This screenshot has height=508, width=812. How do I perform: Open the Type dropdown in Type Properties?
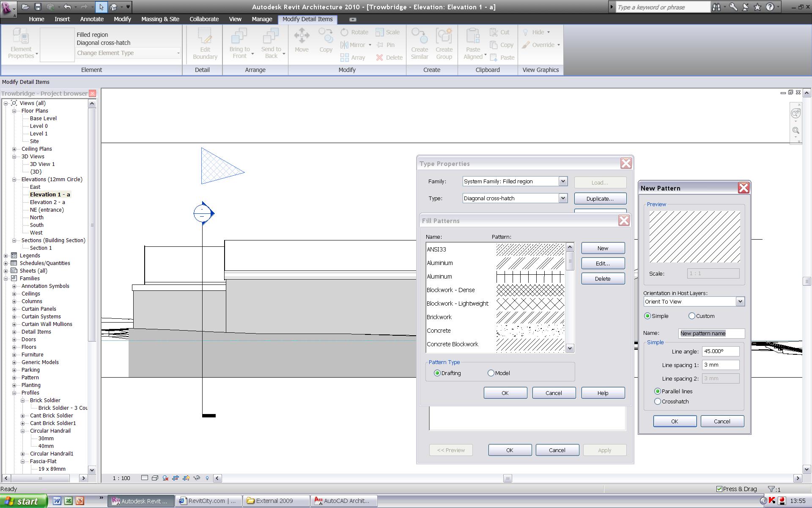[x=562, y=198]
